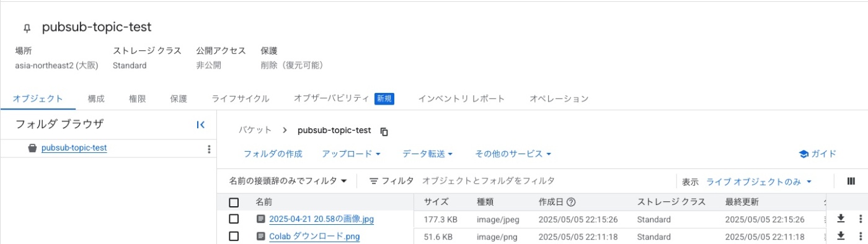
Task: Sort by 種類 column header
Action: click(485, 202)
